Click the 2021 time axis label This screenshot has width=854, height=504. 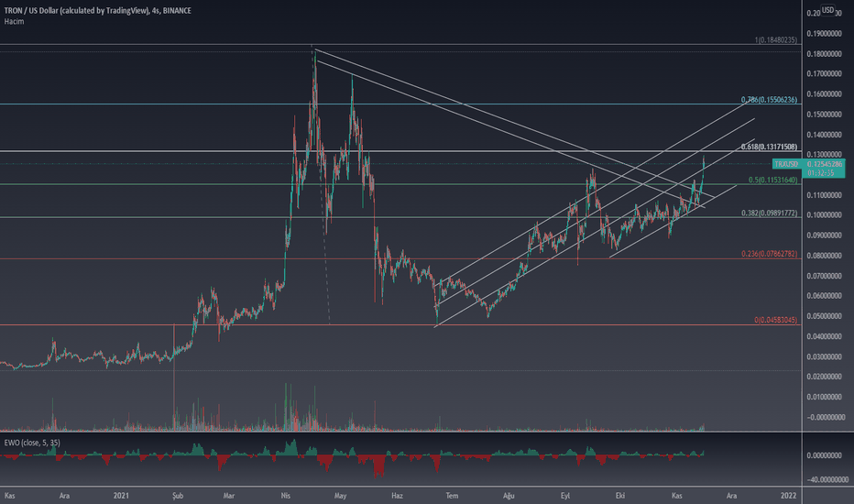point(121,495)
